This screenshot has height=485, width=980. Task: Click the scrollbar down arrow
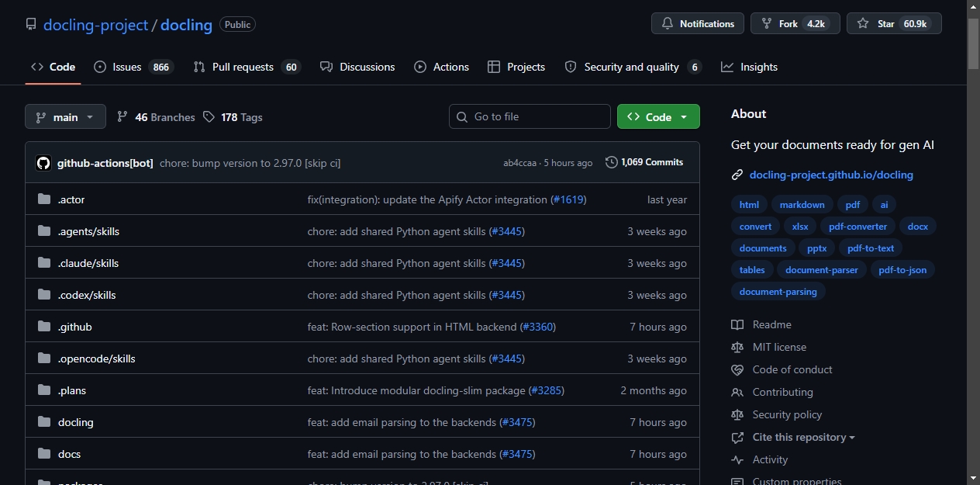point(974,478)
